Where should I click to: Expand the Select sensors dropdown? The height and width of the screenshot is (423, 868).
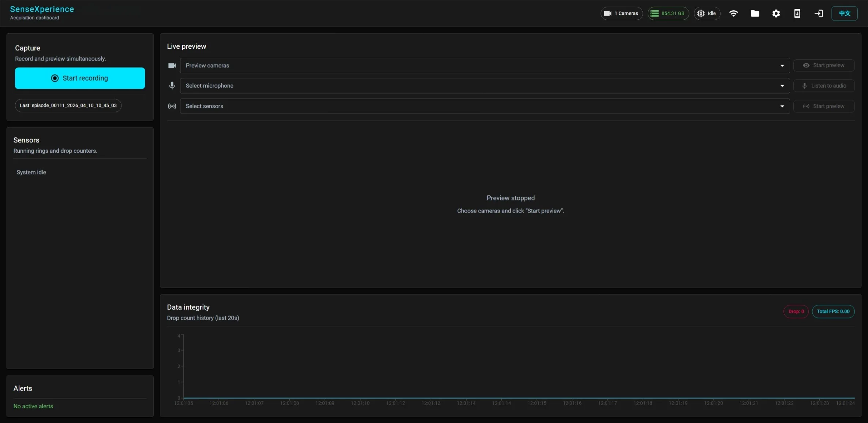tap(484, 106)
